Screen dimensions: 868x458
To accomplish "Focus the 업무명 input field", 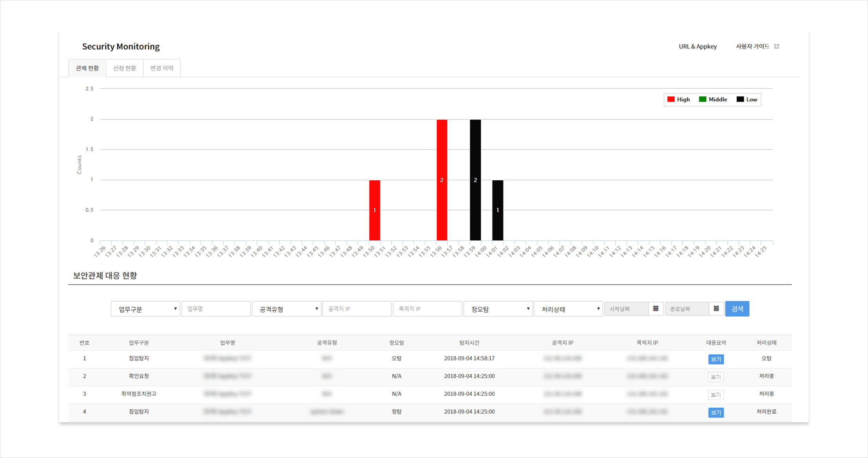I will point(216,309).
